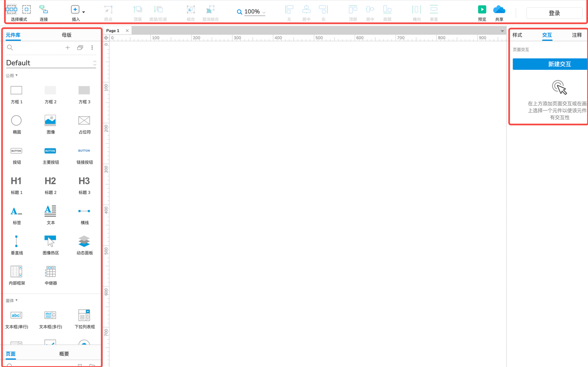Click the 新建交互 button
Image resolution: width=588 pixels, height=367 pixels.
[x=550, y=64]
